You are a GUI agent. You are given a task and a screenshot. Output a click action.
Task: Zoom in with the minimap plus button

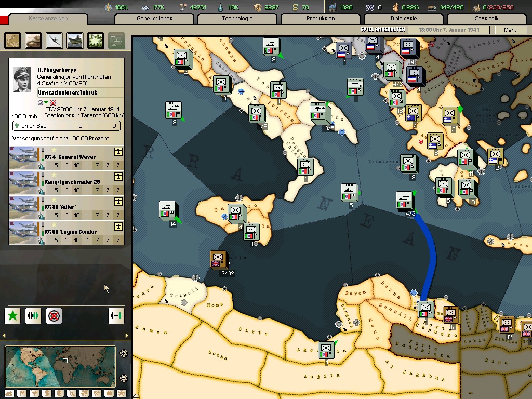(x=124, y=354)
